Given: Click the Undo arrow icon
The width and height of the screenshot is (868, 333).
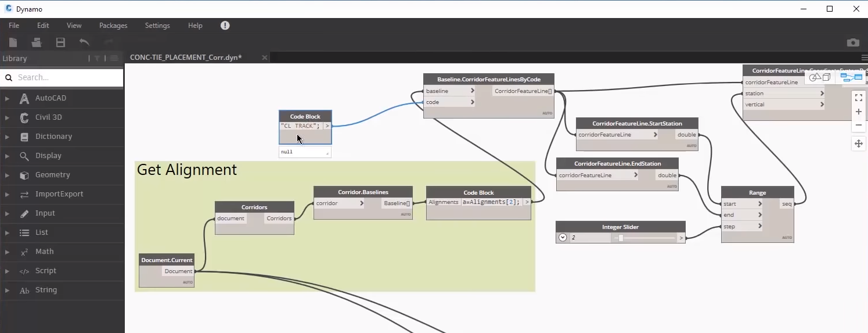Looking at the screenshot, I should [84, 42].
